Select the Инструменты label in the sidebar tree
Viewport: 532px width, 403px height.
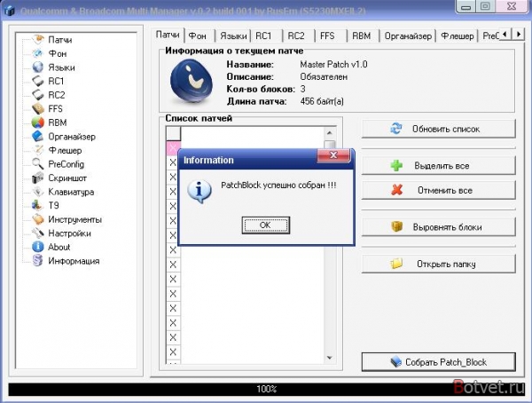75,219
